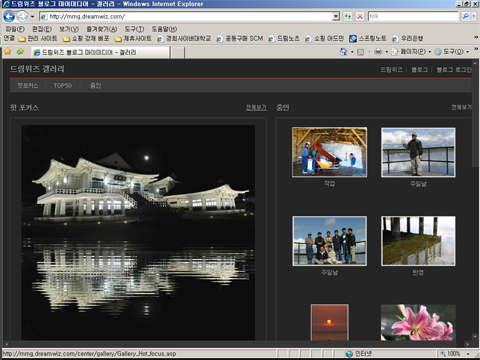Open the red sunset thumbnail
Screen dimensions: 480x360
[330, 322]
